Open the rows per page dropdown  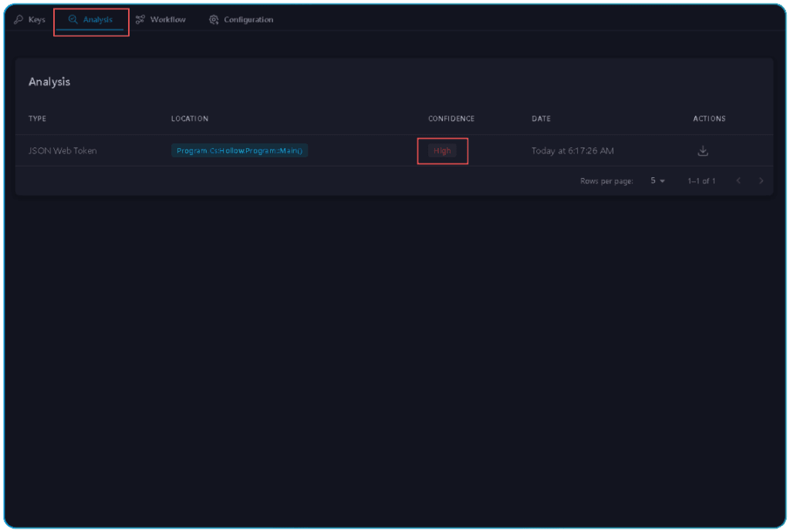[657, 180]
